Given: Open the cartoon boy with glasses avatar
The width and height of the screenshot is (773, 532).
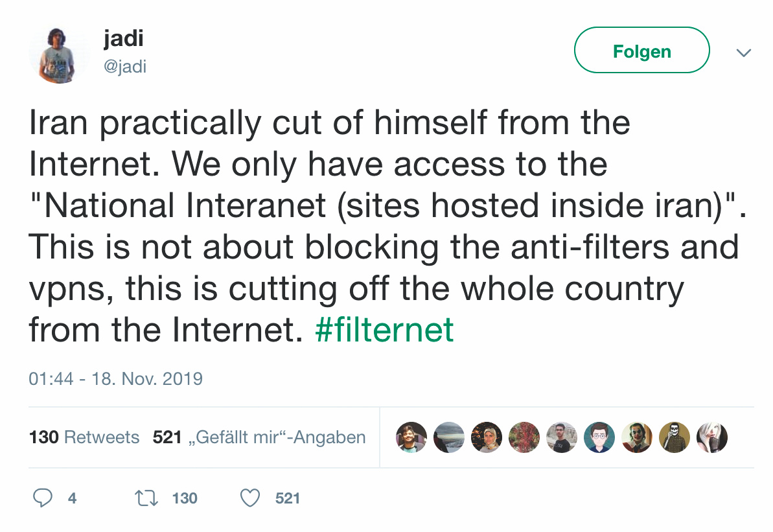Looking at the screenshot, I should (599, 437).
